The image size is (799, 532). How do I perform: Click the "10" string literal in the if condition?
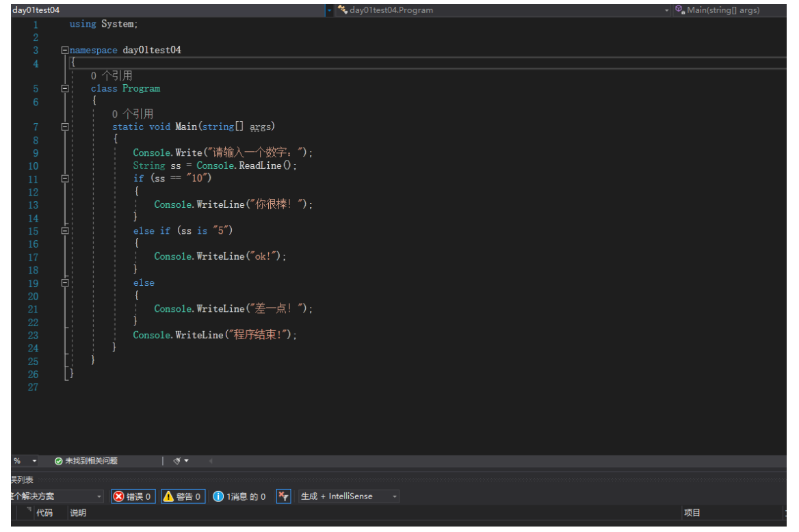197,178
